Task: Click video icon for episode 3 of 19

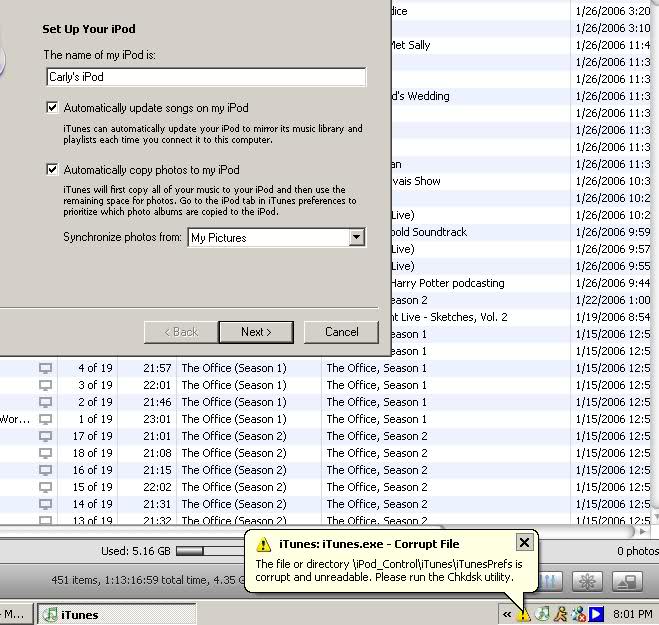Action: [45, 385]
